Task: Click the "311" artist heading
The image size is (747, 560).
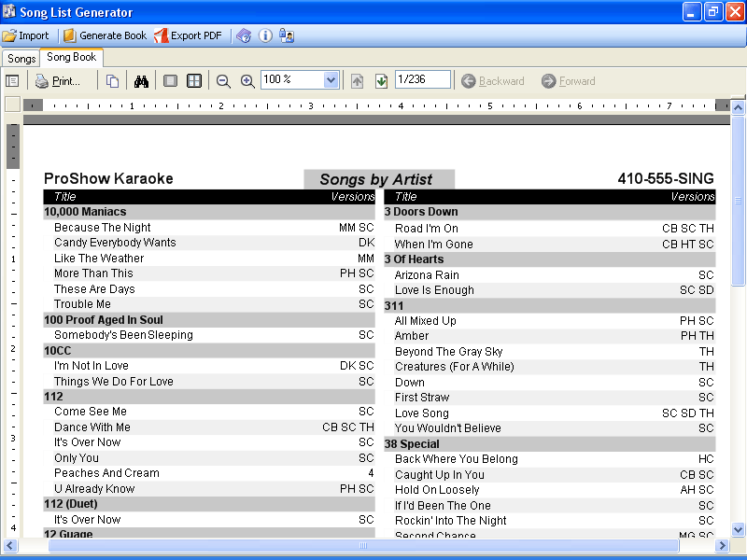Action: tap(394, 306)
